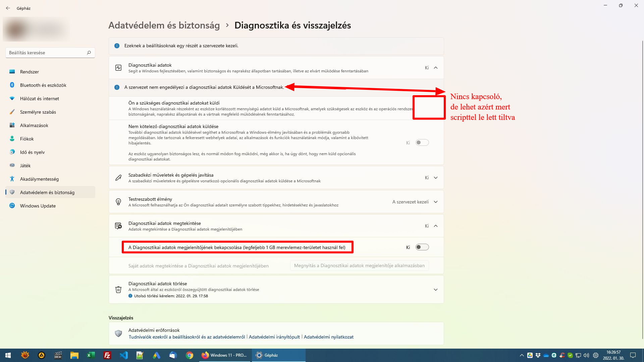Click the Gépház taskbar button
The image size is (644, 362).
point(278,355)
